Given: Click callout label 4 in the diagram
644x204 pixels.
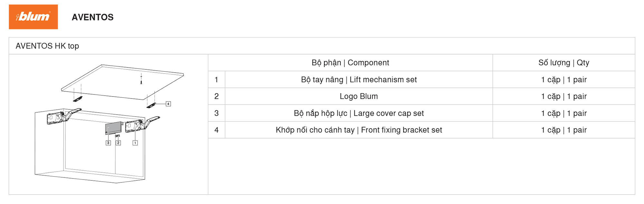Looking at the screenshot, I should click(x=168, y=104).
